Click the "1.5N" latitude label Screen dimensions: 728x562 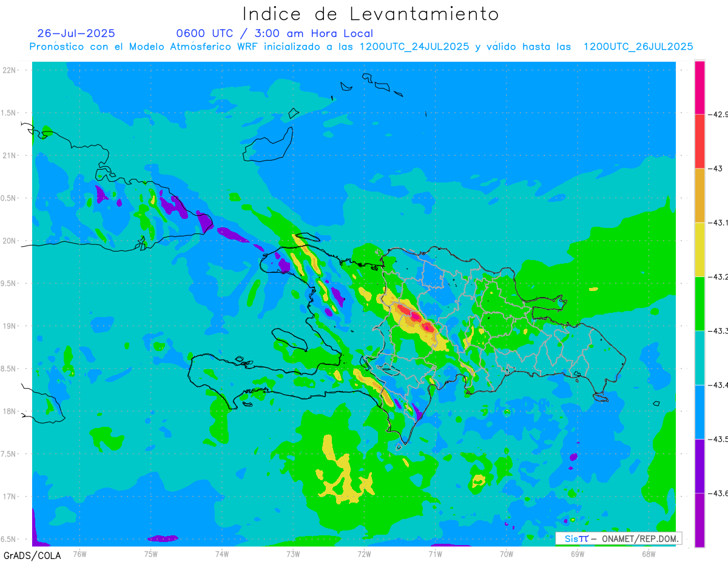pyautogui.click(x=8, y=113)
